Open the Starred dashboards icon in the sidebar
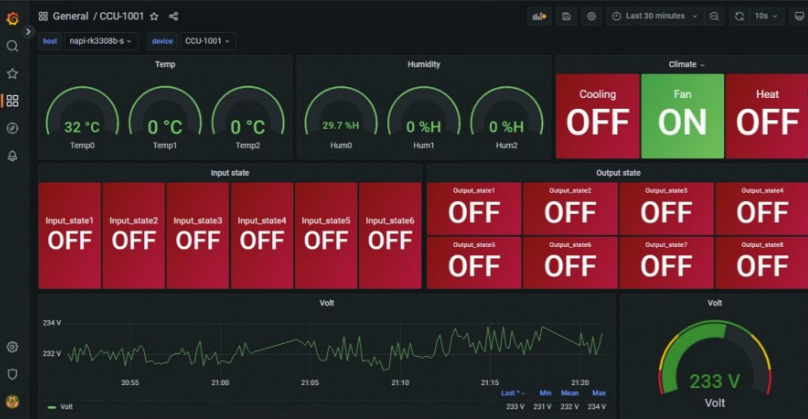 (12, 73)
